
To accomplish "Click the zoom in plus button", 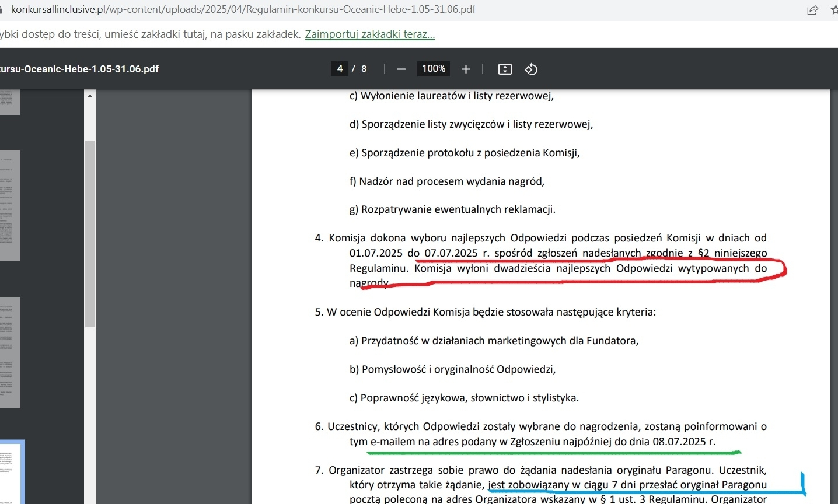I will tap(466, 69).
